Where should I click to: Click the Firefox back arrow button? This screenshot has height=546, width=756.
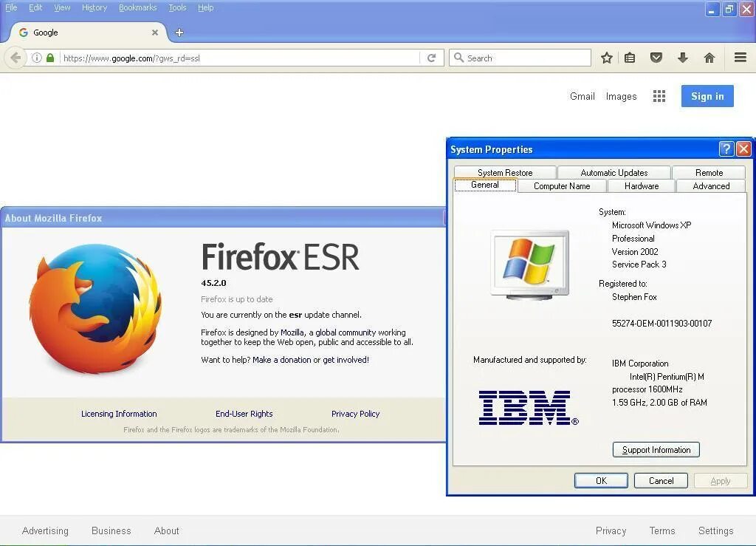[x=16, y=58]
